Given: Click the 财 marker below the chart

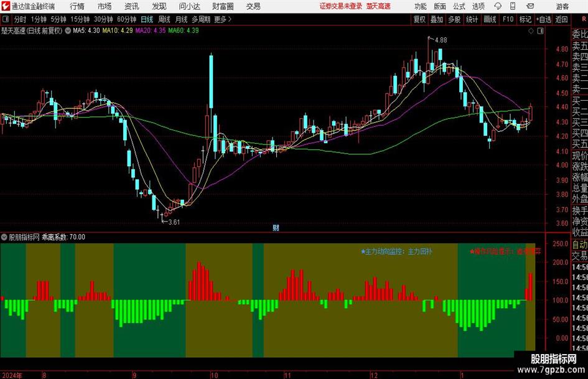Looking at the screenshot, I should 276,227.
